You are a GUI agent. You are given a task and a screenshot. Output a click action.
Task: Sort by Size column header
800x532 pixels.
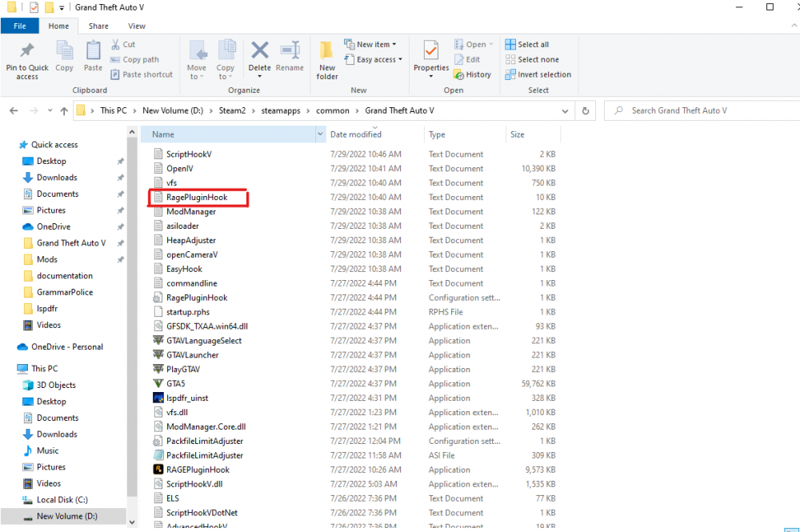click(x=518, y=134)
